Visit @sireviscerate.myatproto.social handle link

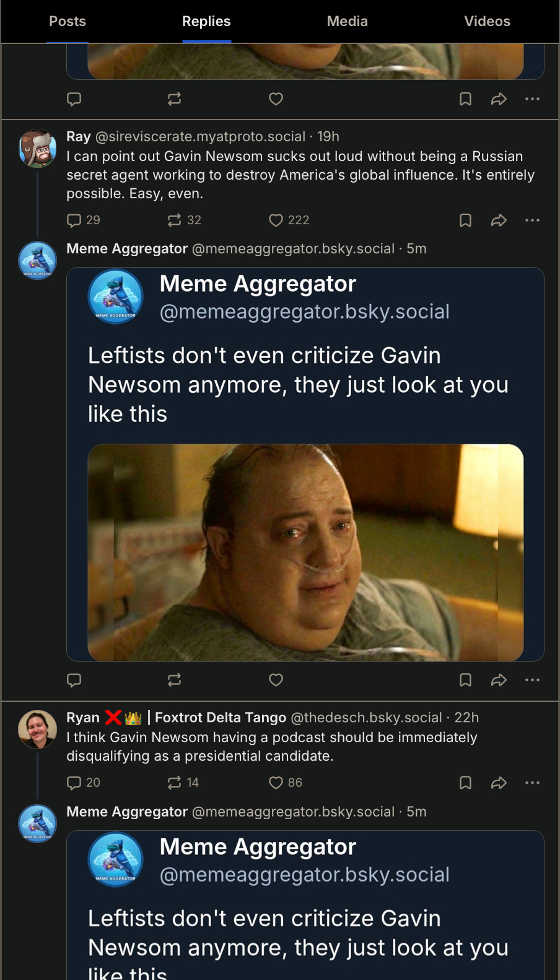(x=200, y=137)
